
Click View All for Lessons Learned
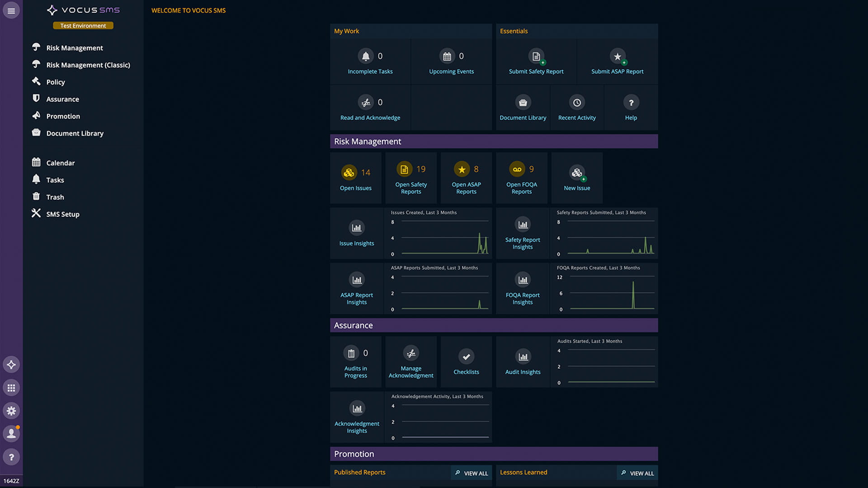click(x=637, y=473)
